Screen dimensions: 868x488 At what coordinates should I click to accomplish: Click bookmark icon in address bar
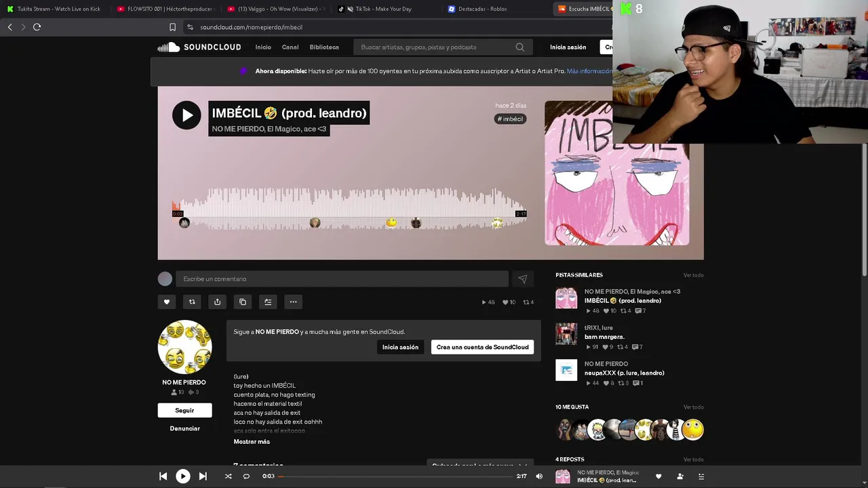tap(172, 27)
